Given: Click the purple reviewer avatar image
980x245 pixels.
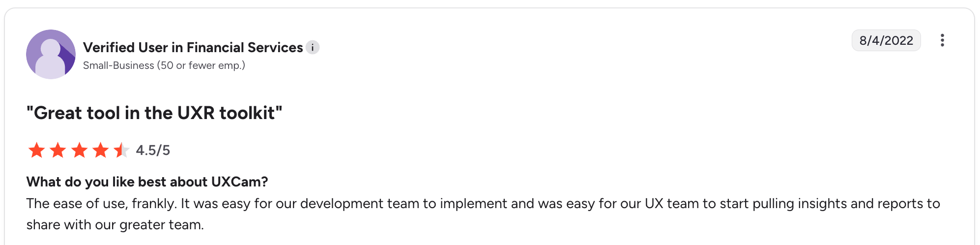Looking at the screenshot, I should point(51,54).
